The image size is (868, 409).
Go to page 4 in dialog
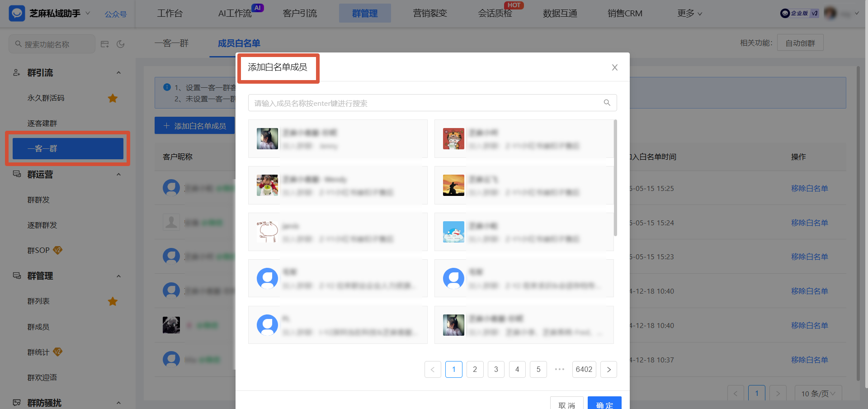pyautogui.click(x=517, y=369)
